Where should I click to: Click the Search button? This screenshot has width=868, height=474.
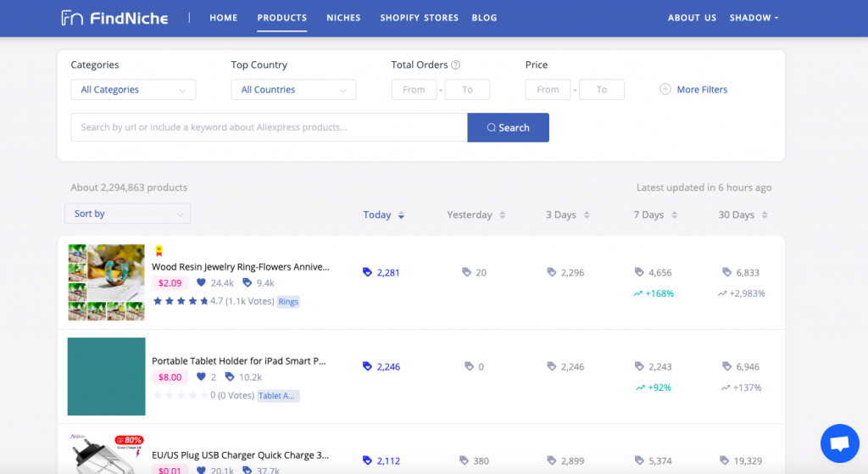tap(509, 127)
